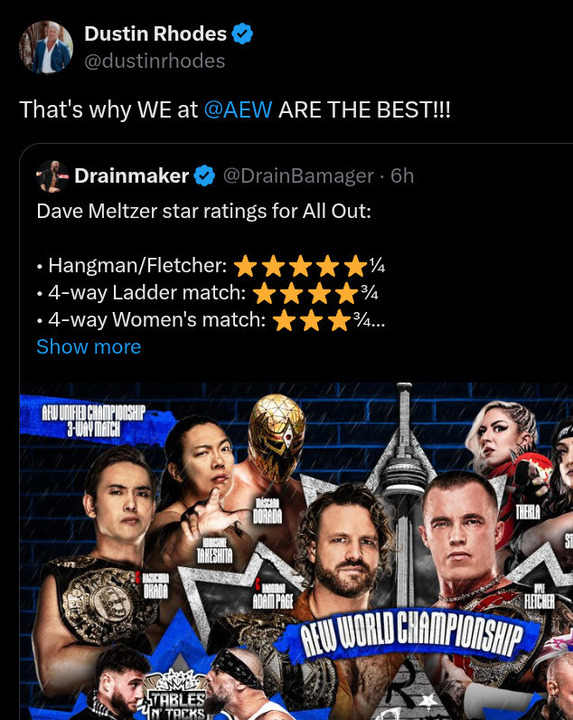
Task: Open the @dustinrhodes handle
Action: pos(155,61)
